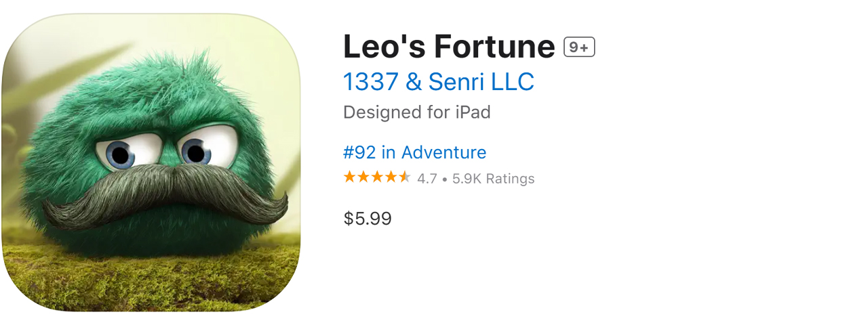Screen dimensions: 868x323
Task: Click the Leo's Fortune app icon
Action: [151, 163]
